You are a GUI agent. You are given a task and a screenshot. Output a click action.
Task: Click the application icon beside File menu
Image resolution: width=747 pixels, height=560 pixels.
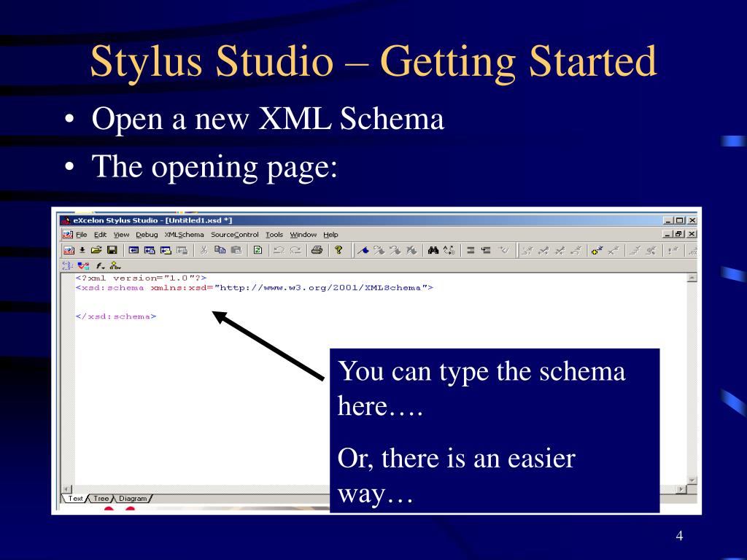coord(68,235)
